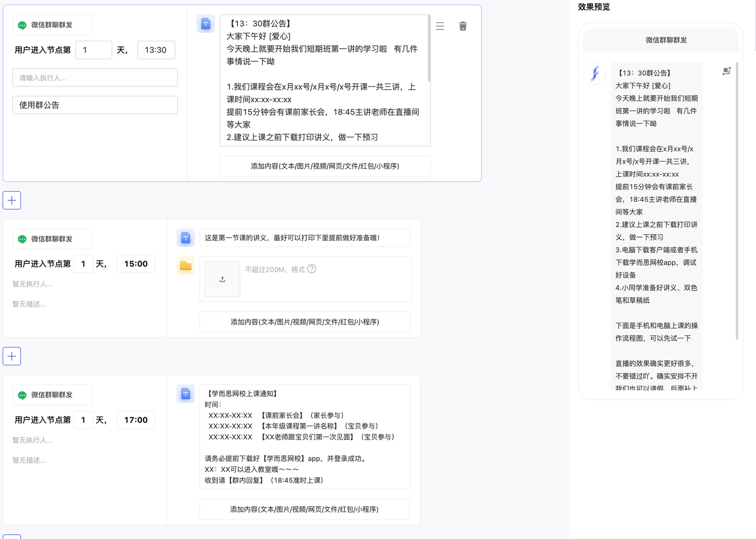Open the 13:30 time picker
Viewport: 756px width, 539px height.
tap(156, 50)
